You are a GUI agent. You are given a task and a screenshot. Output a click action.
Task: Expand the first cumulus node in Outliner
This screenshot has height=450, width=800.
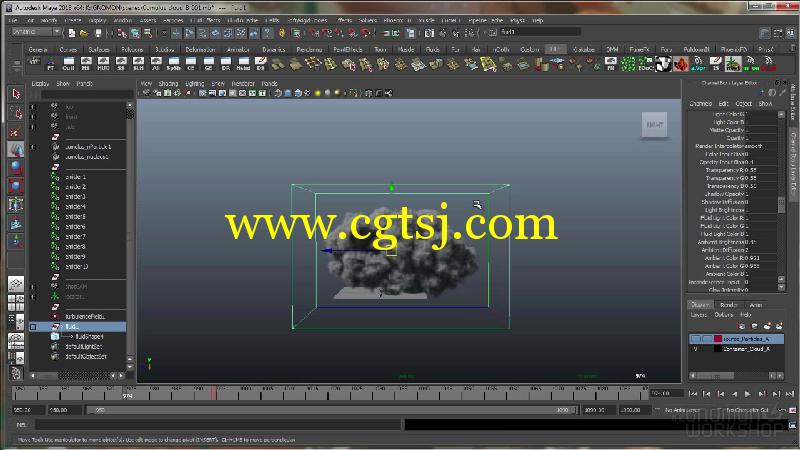point(33,147)
